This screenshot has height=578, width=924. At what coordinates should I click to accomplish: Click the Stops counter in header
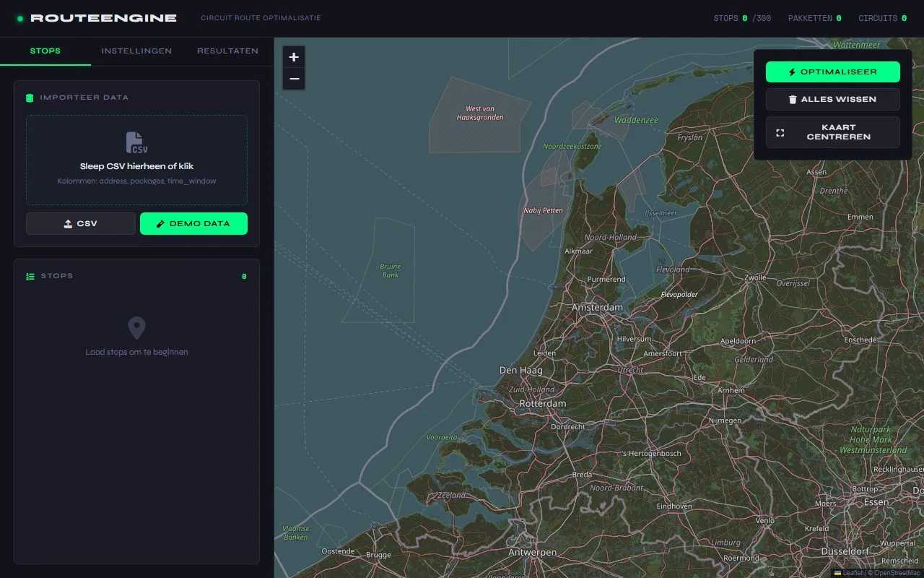[742, 18]
